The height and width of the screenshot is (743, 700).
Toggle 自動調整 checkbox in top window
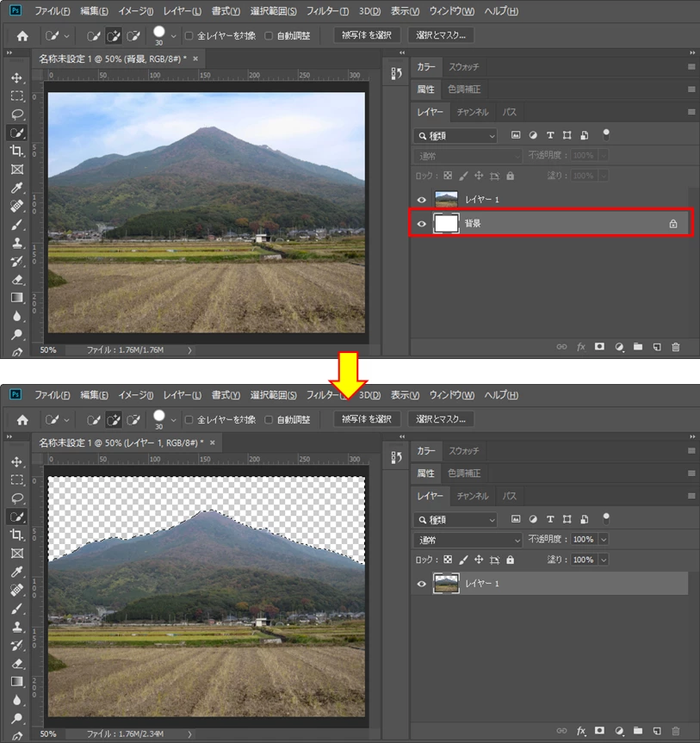tap(269, 35)
